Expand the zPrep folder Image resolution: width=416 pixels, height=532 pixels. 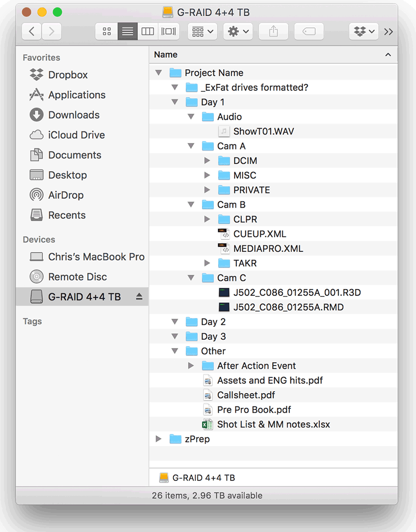pyautogui.click(x=158, y=439)
